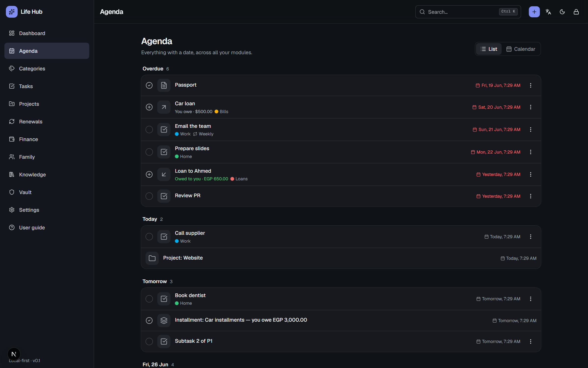The image size is (588, 368).
Task: Check off Email the team task
Action: [x=149, y=130]
